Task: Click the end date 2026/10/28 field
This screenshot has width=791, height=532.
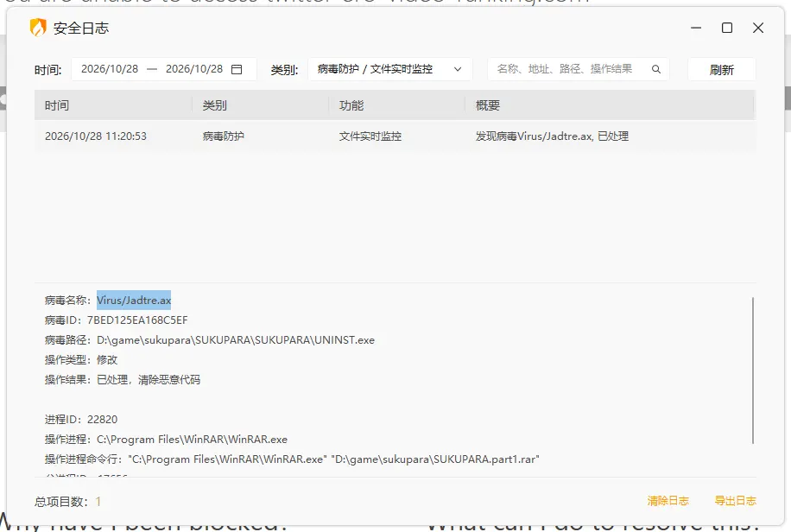Action: [194, 69]
